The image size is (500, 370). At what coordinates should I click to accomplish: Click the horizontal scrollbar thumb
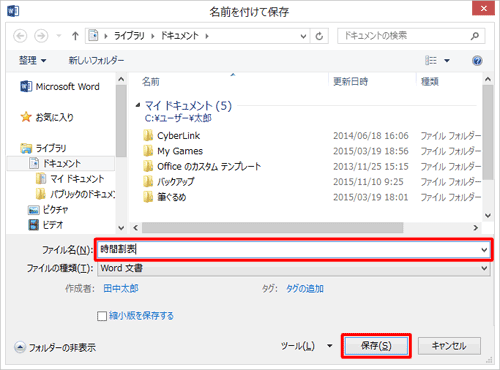point(272,228)
